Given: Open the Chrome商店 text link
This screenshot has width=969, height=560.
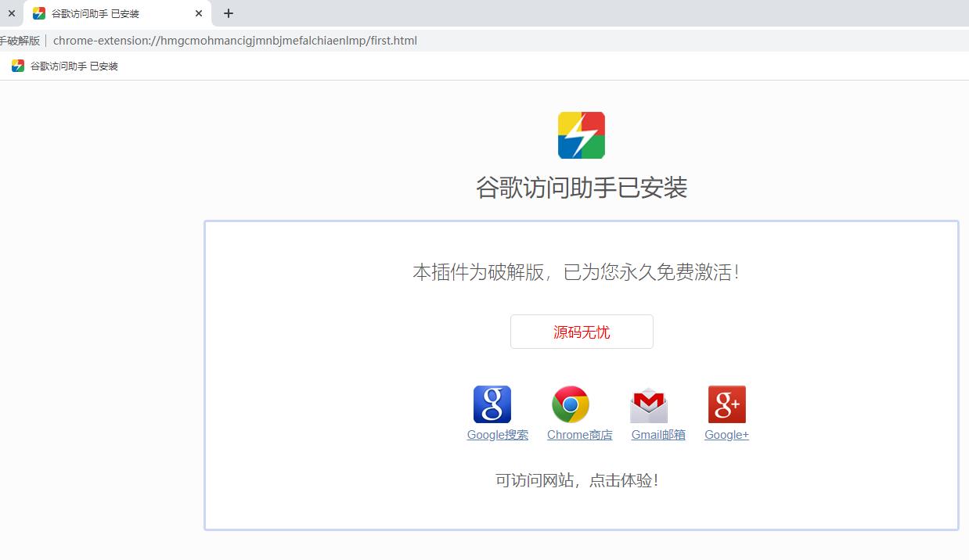Looking at the screenshot, I should click(579, 435).
